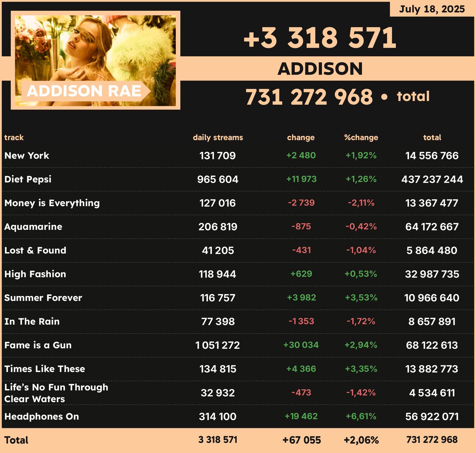This screenshot has width=476, height=453.
Task: Select the 'Lost & Found' track name
Action: pos(35,250)
